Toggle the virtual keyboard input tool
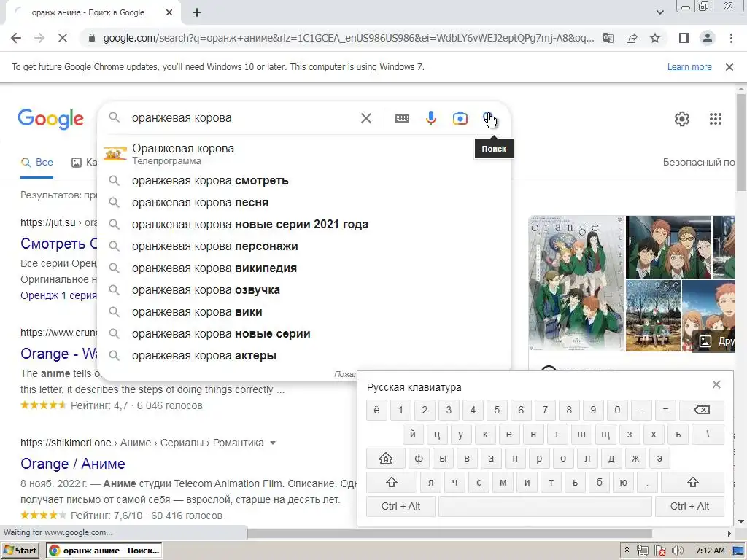Image resolution: width=747 pixels, height=560 pixels. tap(402, 118)
